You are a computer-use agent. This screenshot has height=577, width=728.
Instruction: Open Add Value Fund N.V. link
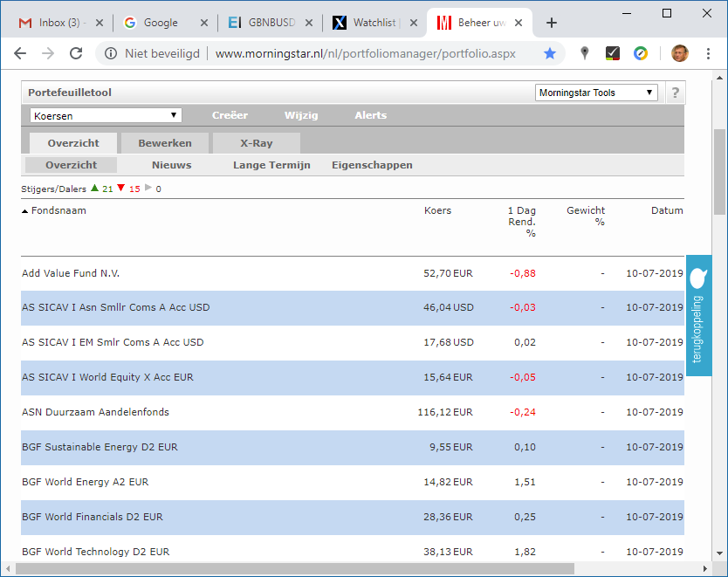71,273
